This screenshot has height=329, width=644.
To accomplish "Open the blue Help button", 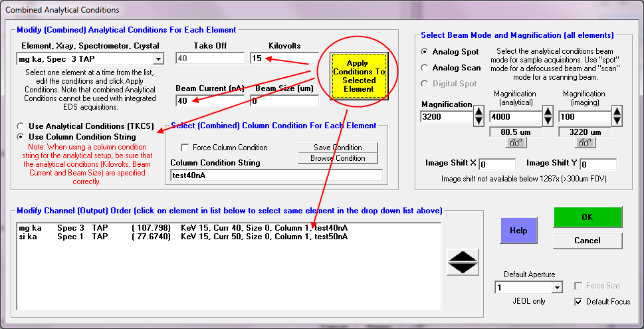I will (x=518, y=230).
